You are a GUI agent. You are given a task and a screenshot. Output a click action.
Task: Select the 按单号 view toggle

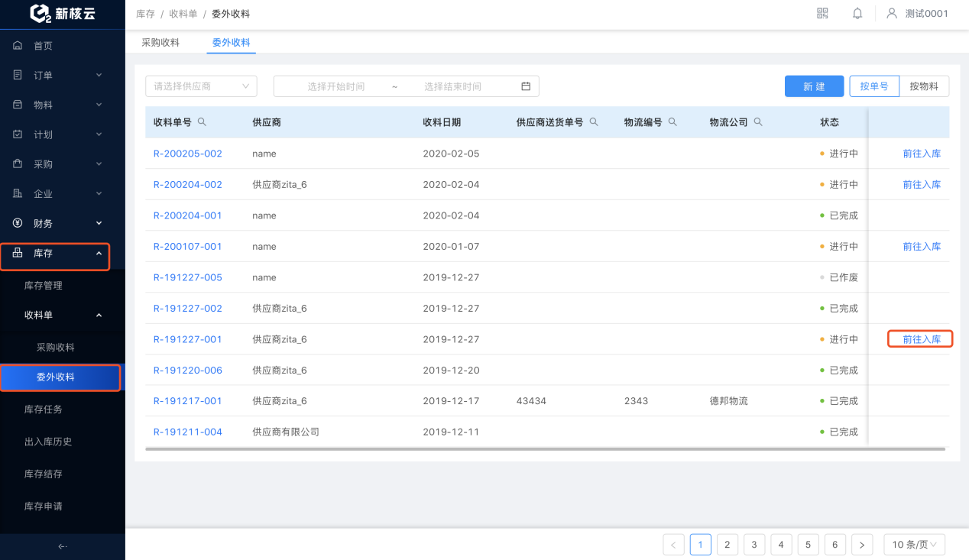[x=874, y=86]
